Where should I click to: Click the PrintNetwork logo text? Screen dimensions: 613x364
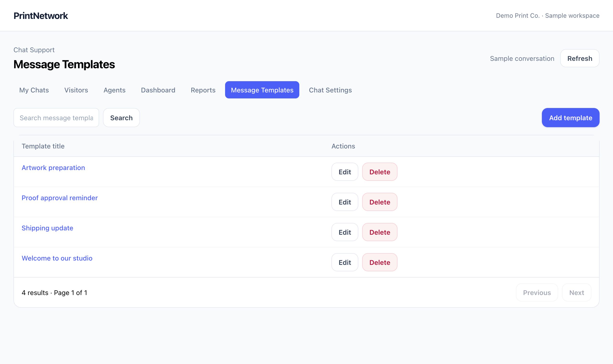coord(41,16)
